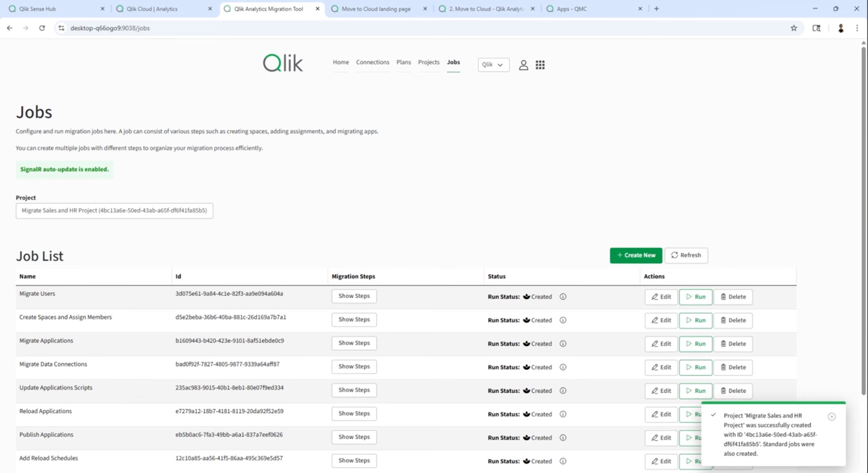The image size is (868, 473).
Task: Click the Edit pencil icon for Migrate Users
Action: point(655,297)
